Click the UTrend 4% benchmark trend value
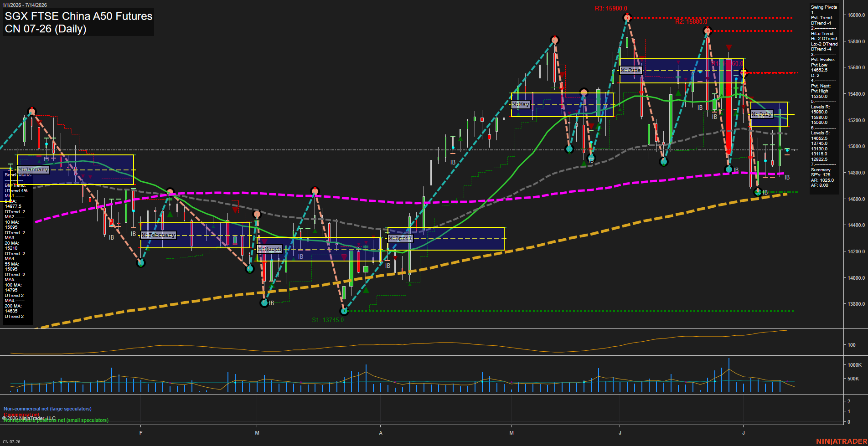 tap(16, 191)
